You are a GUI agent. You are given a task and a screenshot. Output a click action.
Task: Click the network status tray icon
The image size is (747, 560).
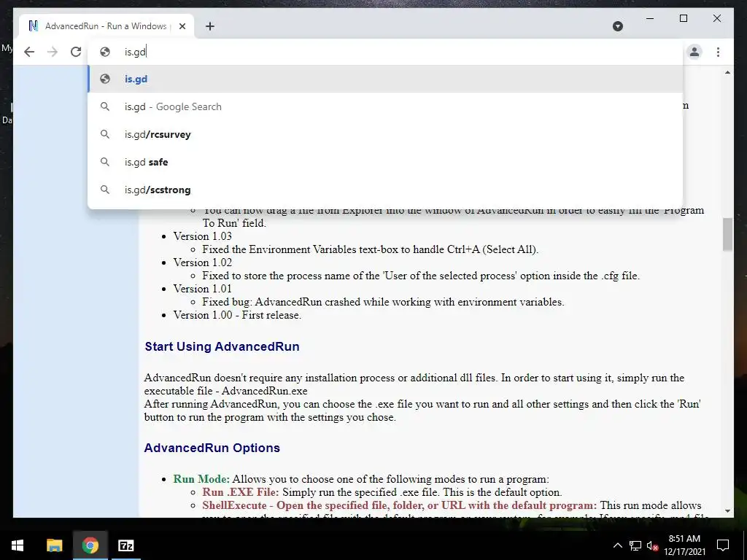point(635,545)
